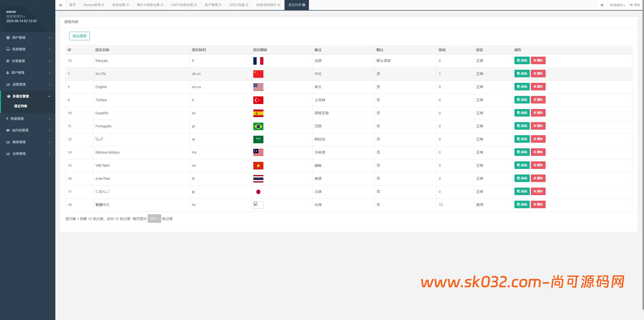Click the left double-arrow tab scroll icon
Screen dimensions: 644x320
[60, 5]
